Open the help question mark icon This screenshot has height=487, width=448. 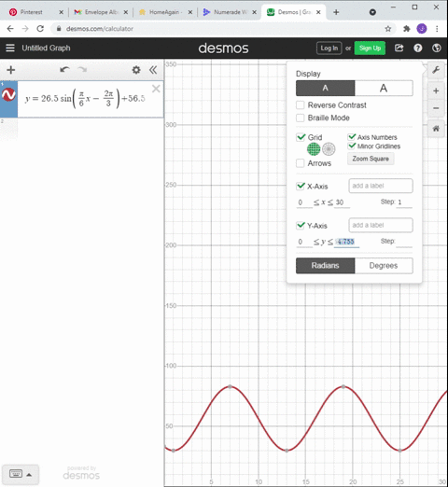418,48
